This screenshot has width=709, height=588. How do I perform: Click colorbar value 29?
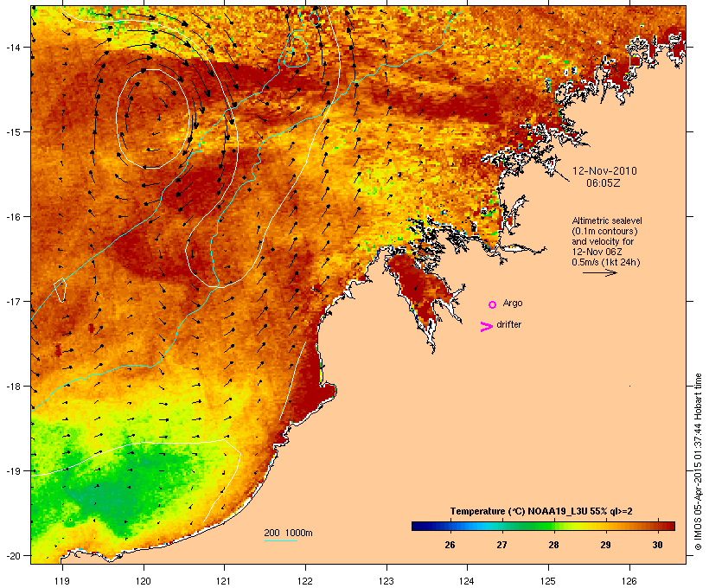click(605, 545)
